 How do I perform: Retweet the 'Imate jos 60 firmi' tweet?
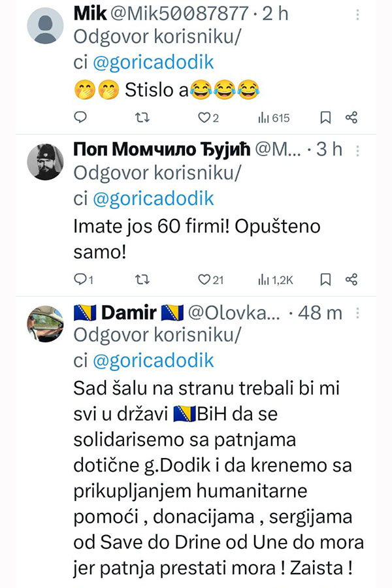[141, 280]
